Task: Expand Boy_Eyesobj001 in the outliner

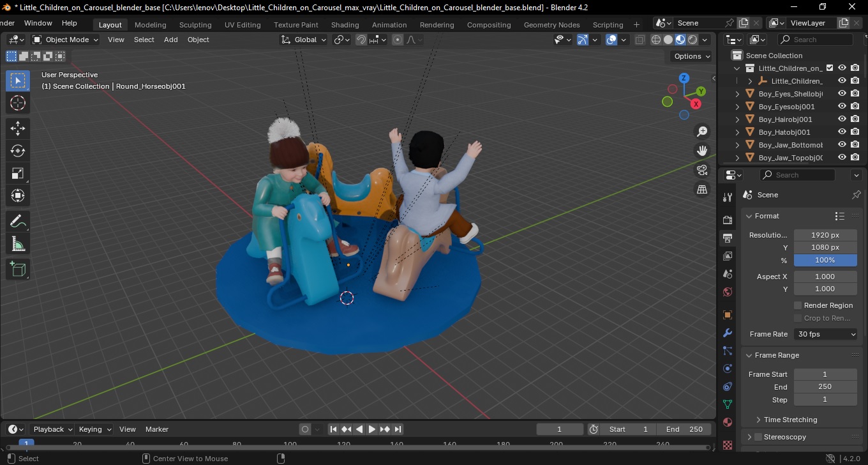Action: point(737,107)
